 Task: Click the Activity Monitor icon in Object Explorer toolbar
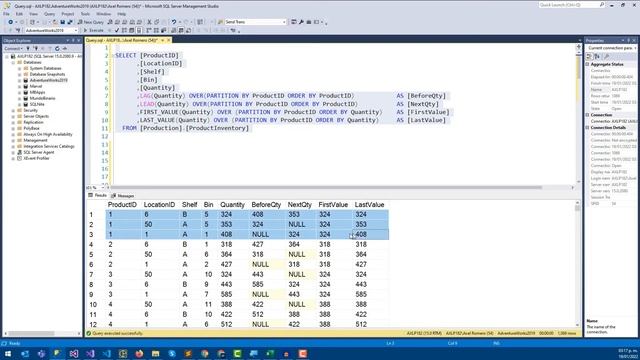64,49
